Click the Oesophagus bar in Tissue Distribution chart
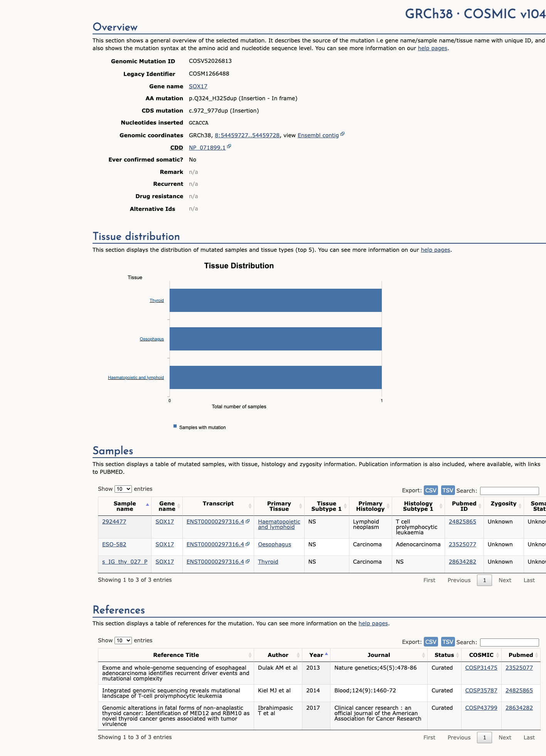This screenshot has width=546, height=756. 276,339
